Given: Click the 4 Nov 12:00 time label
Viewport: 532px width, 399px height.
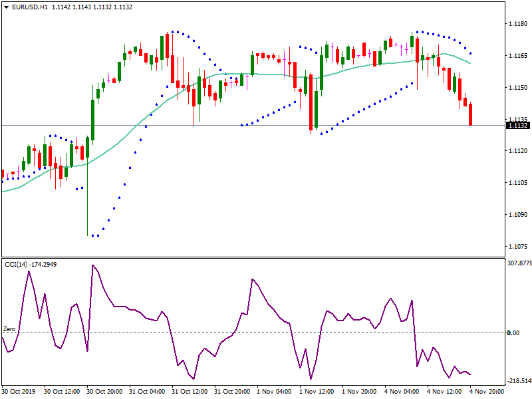Looking at the screenshot, I should point(444,392).
